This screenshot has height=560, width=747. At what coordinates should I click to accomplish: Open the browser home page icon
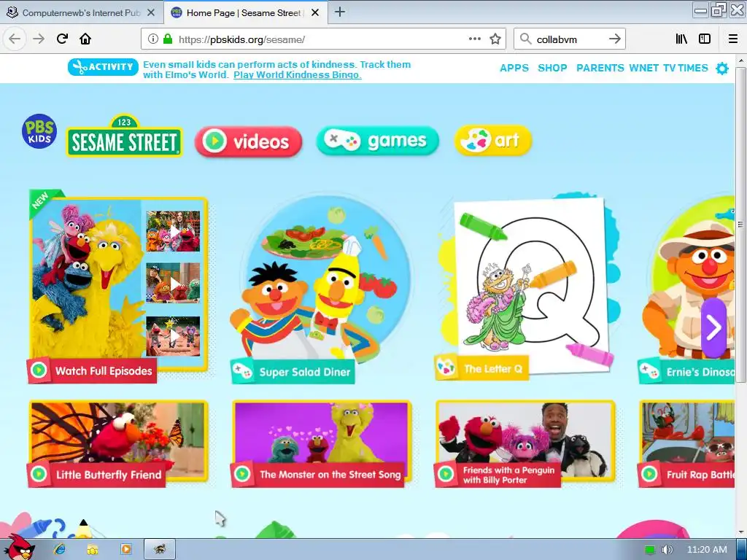click(85, 39)
